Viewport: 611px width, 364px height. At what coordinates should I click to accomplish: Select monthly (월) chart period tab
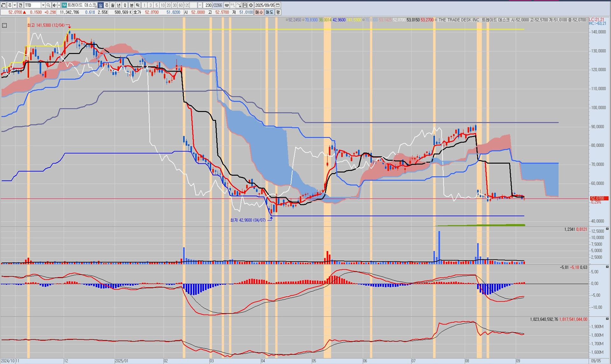(x=113, y=5)
